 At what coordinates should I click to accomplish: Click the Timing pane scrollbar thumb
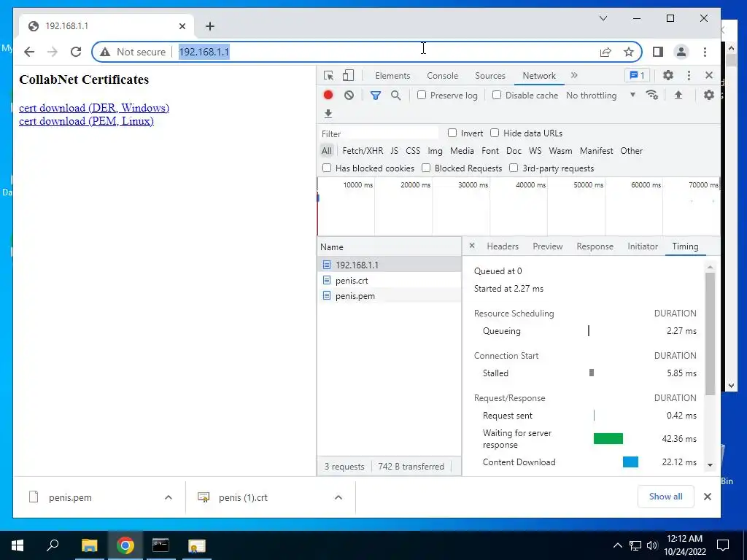710,333
